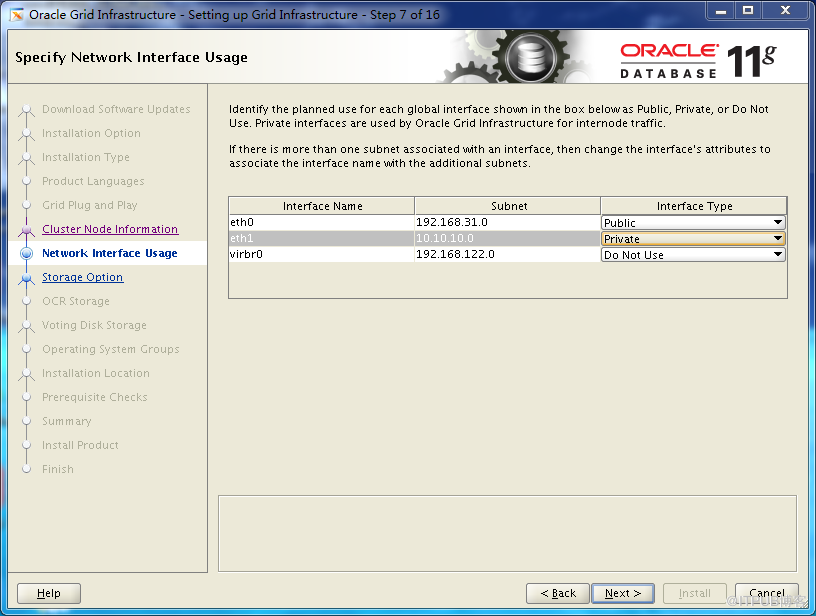The height and width of the screenshot is (616, 816).
Task: Cancel the Grid Infrastructure installation
Action: pos(766,593)
